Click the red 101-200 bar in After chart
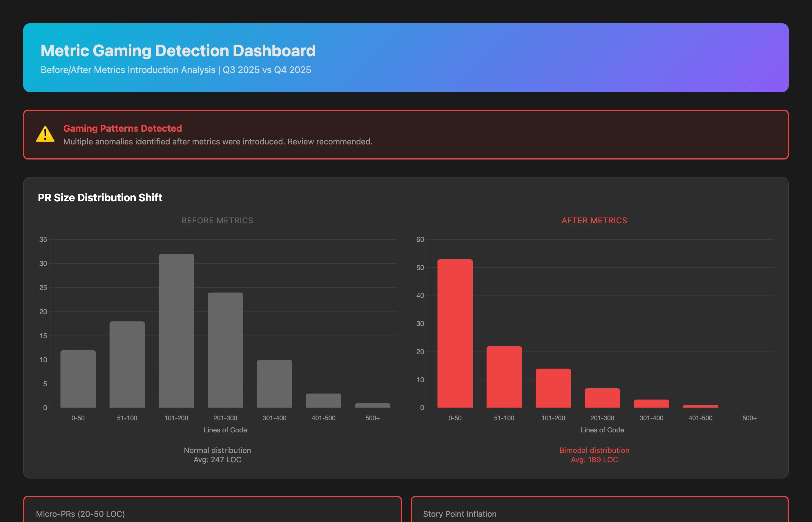Image resolution: width=812 pixels, height=522 pixels. tap(553, 388)
